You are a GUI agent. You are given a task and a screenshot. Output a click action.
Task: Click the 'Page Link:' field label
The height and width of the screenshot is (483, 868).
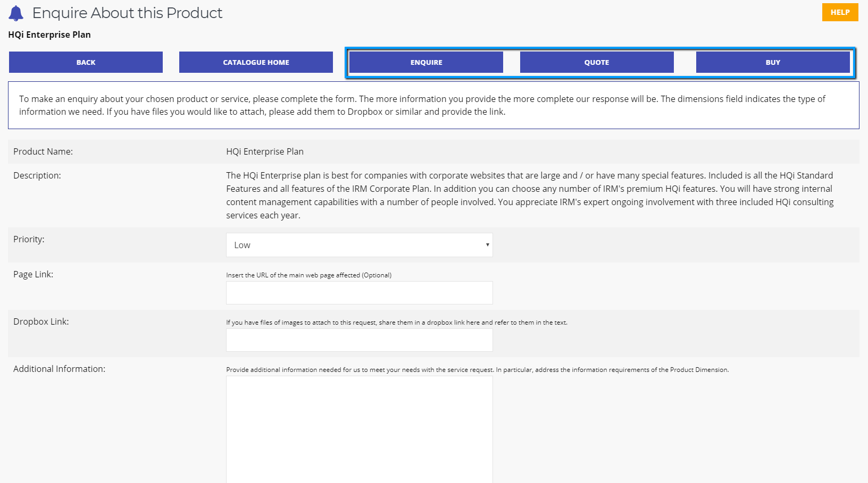click(33, 274)
